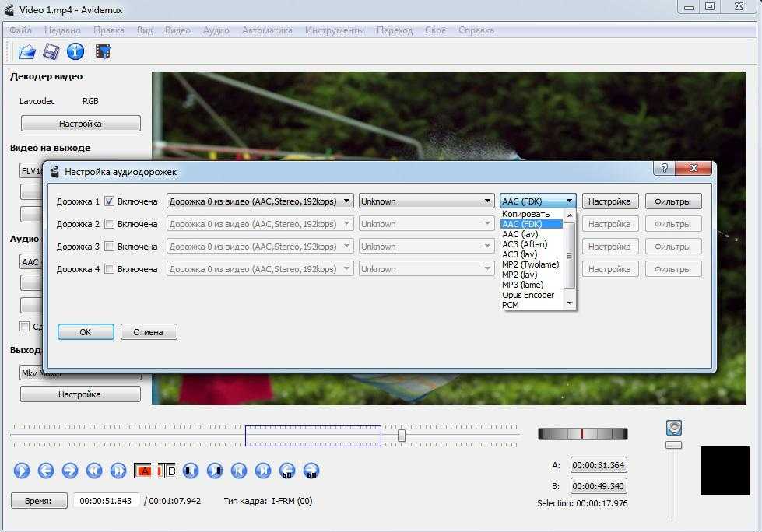
Task: Expand the Unknown language dropdown for Дорожка 1
Action: click(426, 201)
